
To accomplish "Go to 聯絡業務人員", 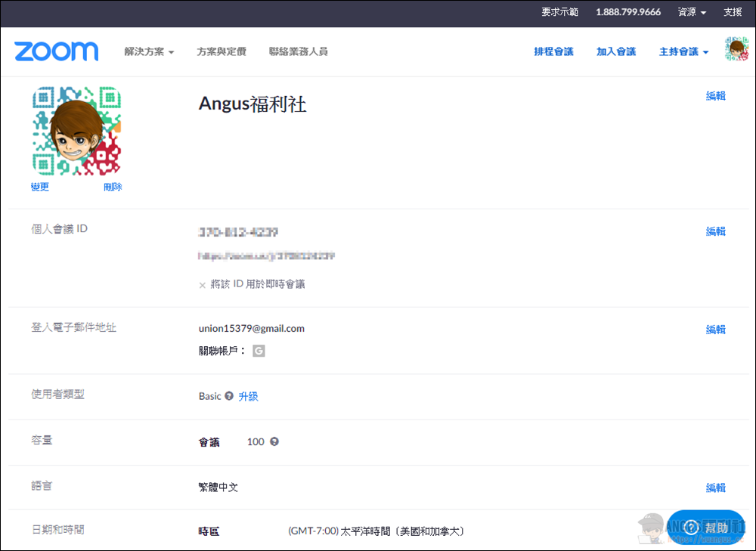I will (298, 52).
